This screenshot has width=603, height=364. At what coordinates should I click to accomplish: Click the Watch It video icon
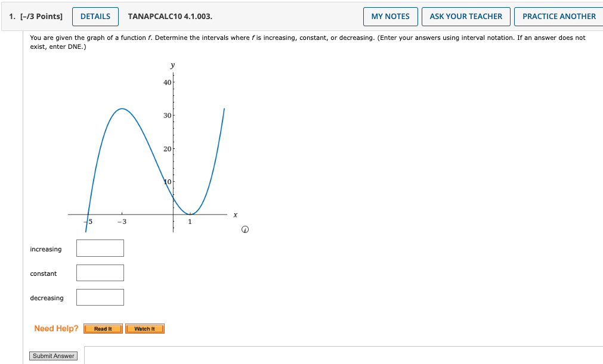click(144, 328)
